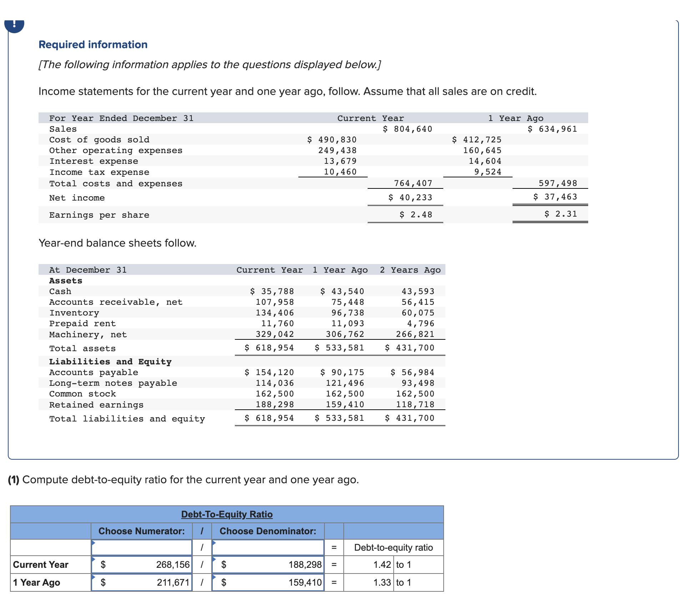Click question (1) Compute debt-to-equity text
Screen dimensions: 691x616
(x=183, y=479)
